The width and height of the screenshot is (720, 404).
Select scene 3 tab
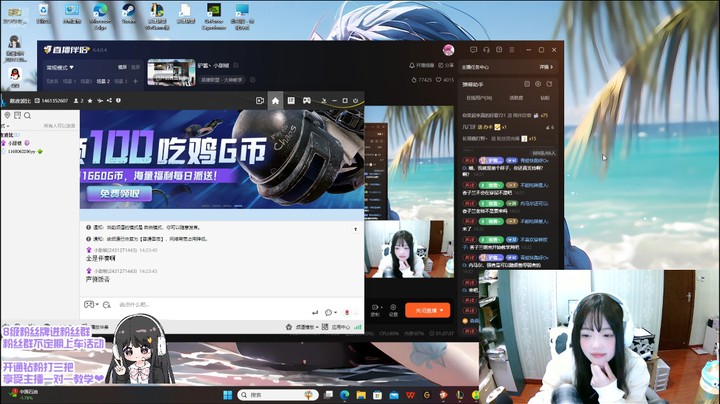(x=119, y=81)
